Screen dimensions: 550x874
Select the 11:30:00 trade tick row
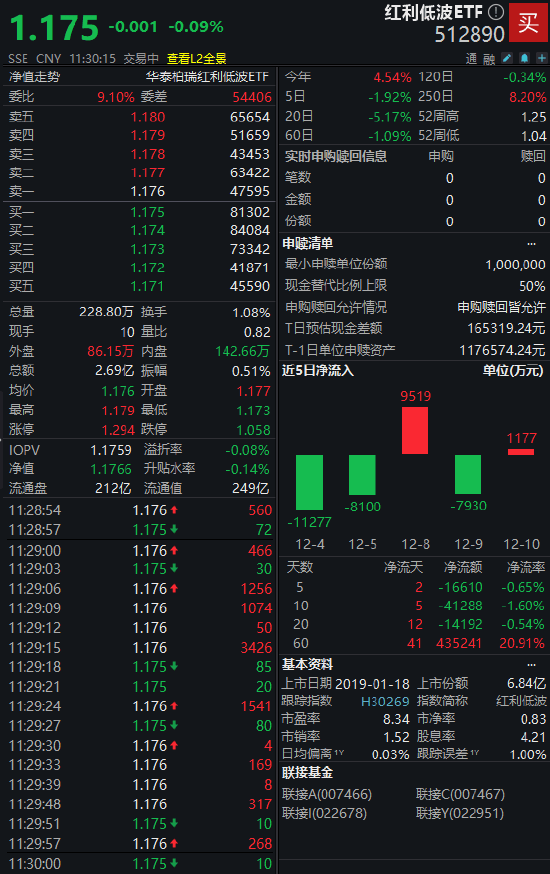[x=140, y=864]
